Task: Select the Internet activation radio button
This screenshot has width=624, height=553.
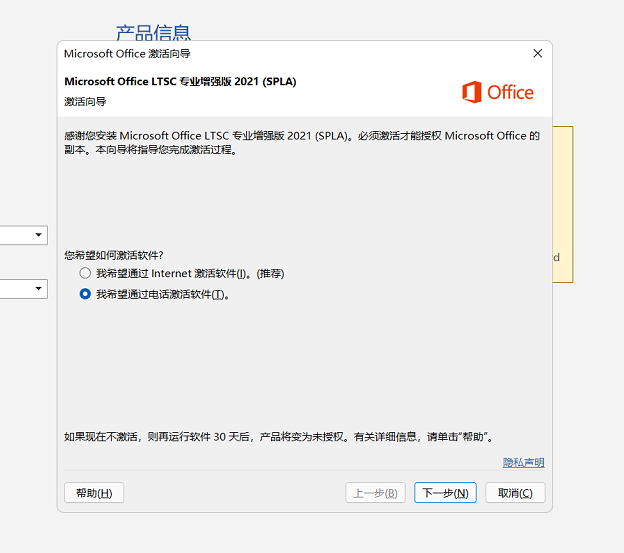Action: coord(85,273)
